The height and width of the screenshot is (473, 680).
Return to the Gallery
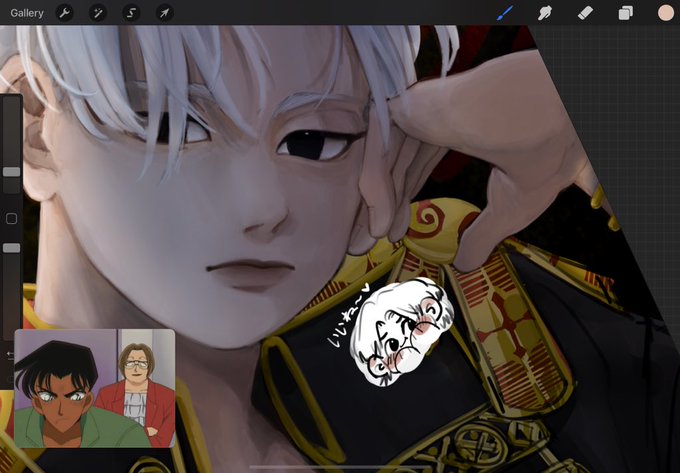[x=27, y=13]
